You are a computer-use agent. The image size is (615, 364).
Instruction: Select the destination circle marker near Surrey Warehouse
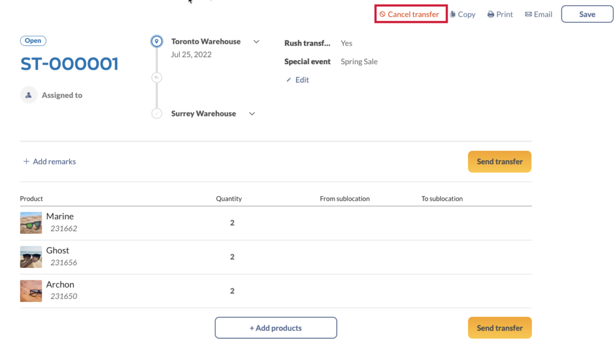(x=157, y=113)
